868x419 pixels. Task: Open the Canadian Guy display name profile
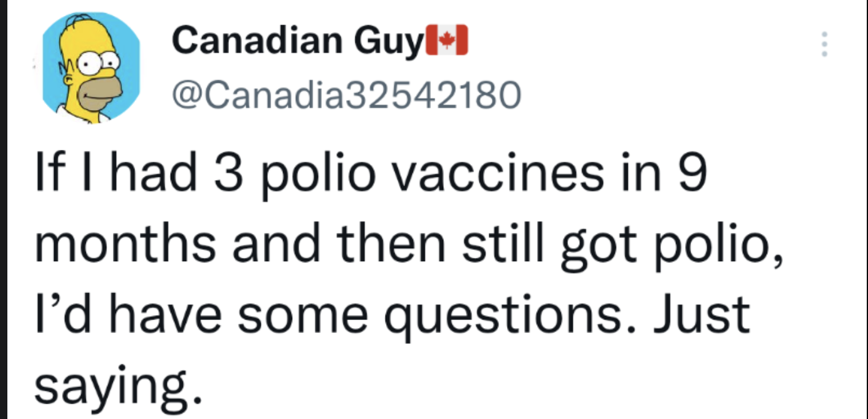tap(295, 41)
